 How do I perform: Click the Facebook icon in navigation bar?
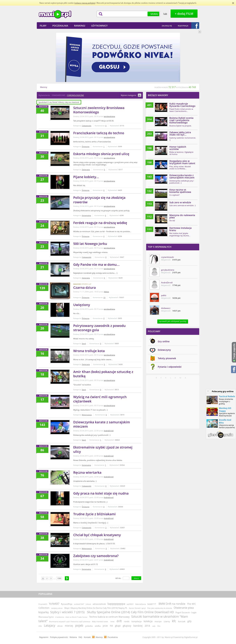point(195,26)
